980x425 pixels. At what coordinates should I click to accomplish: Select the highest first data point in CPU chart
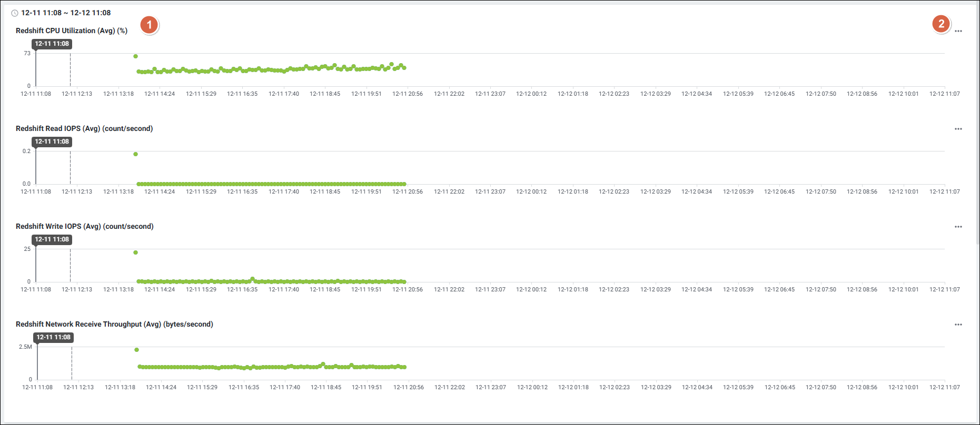click(135, 56)
